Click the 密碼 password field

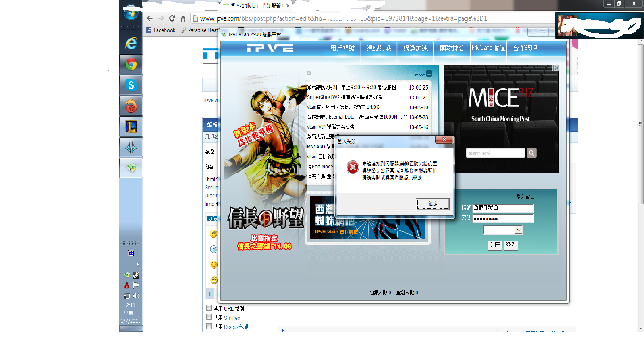click(x=503, y=219)
